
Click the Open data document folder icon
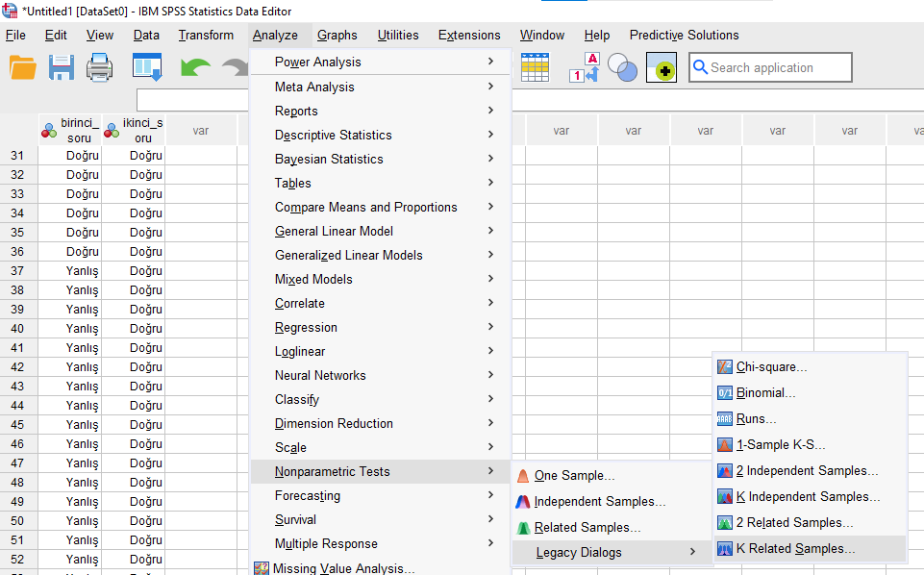(x=22, y=68)
